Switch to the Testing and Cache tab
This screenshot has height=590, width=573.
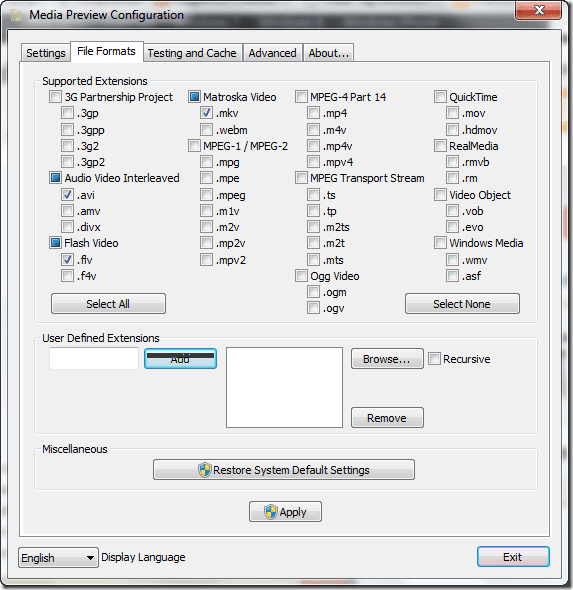tap(192, 53)
